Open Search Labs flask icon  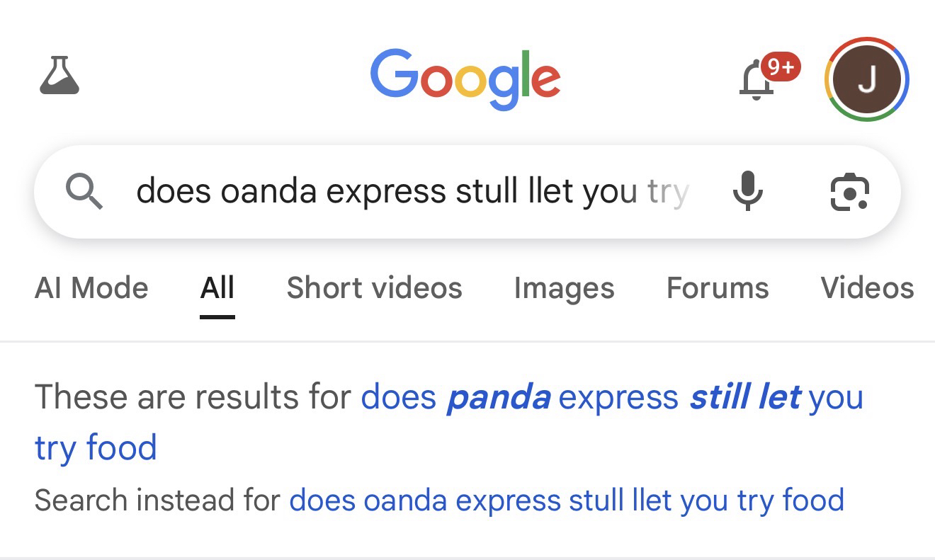59,76
